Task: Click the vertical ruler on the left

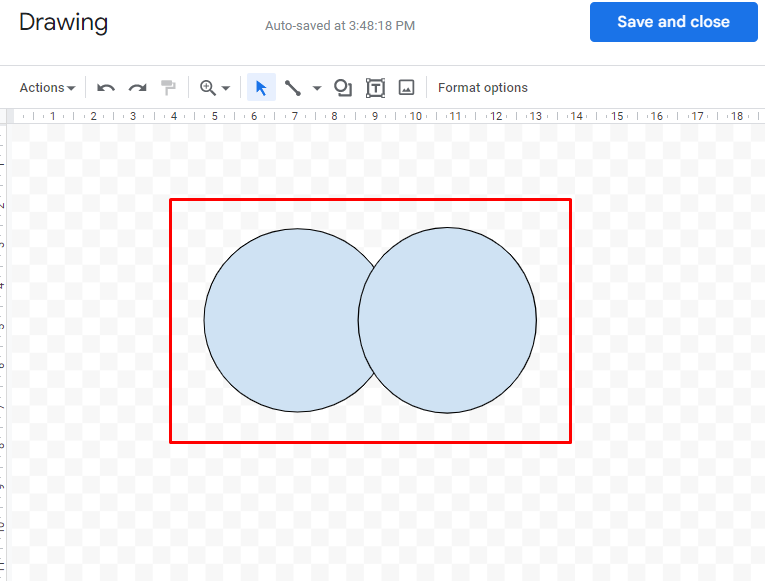Action: 3,351
